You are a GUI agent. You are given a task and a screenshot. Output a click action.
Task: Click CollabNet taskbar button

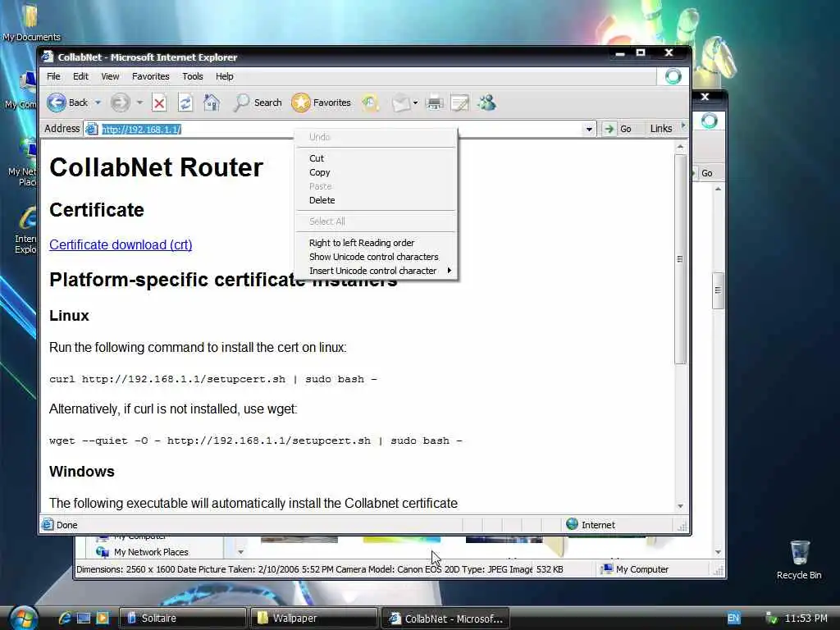445,619
